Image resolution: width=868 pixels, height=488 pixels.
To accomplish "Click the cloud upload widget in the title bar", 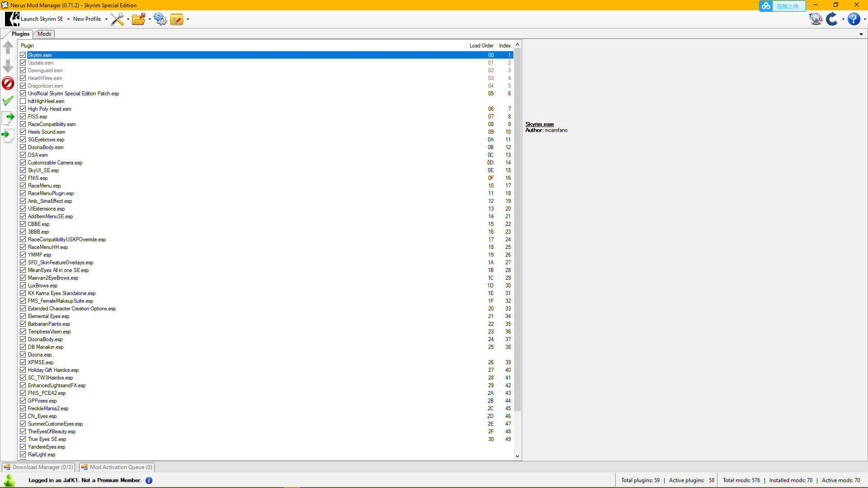I will pos(782,6).
